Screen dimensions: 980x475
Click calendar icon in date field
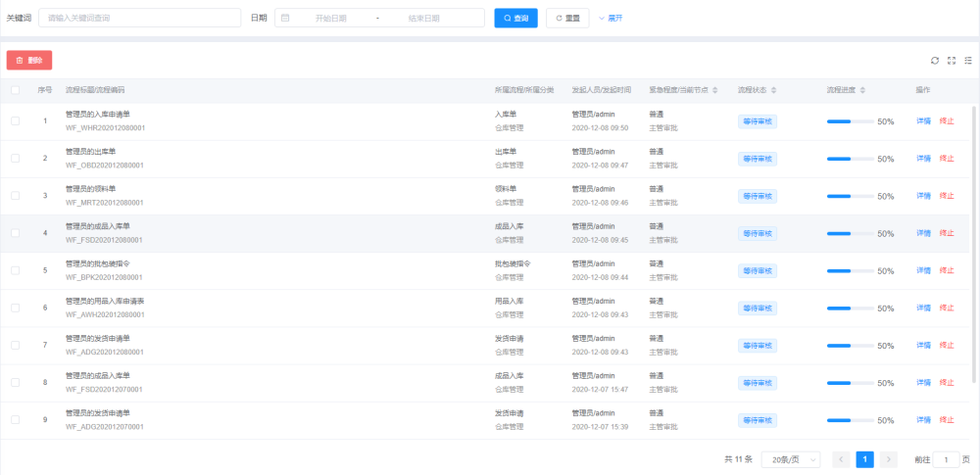285,19
